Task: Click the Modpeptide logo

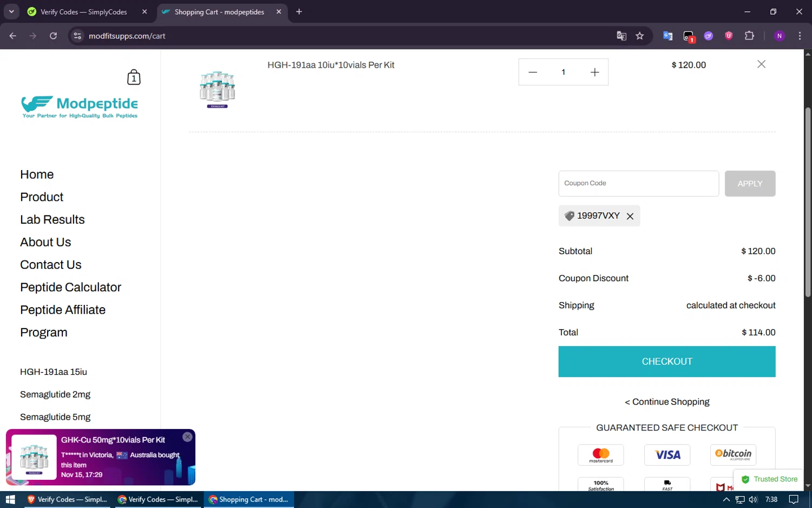Action: [80, 107]
